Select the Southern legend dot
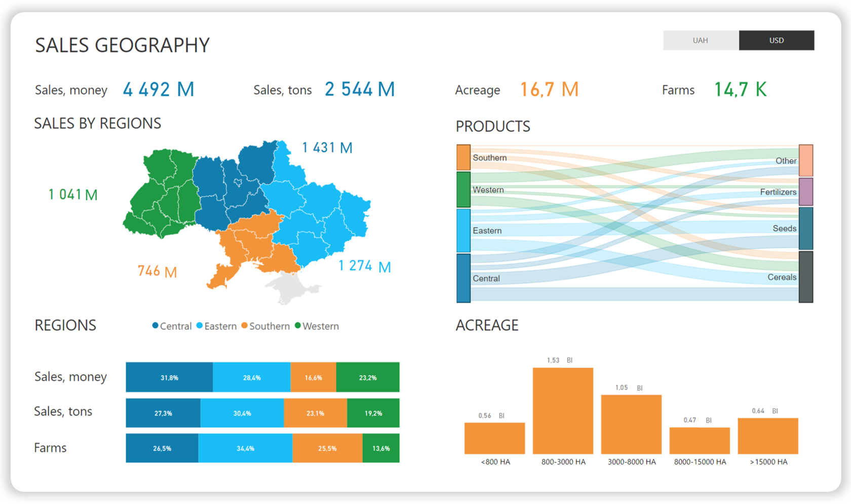Viewport: 851px width, 504px height. click(x=245, y=326)
